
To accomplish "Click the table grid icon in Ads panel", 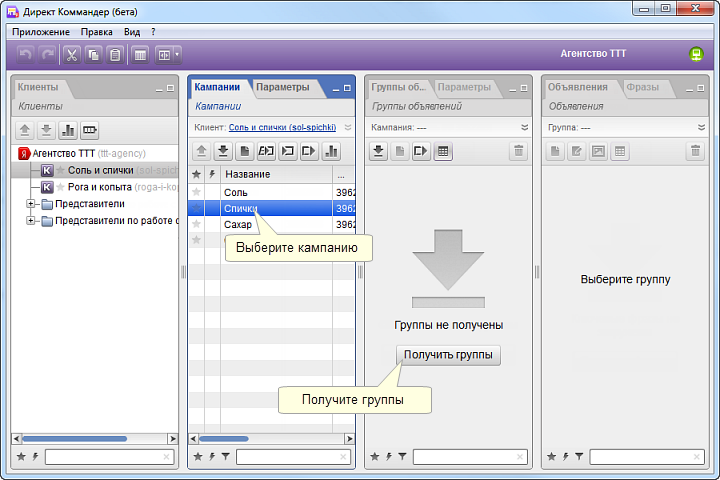I will pos(619,151).
